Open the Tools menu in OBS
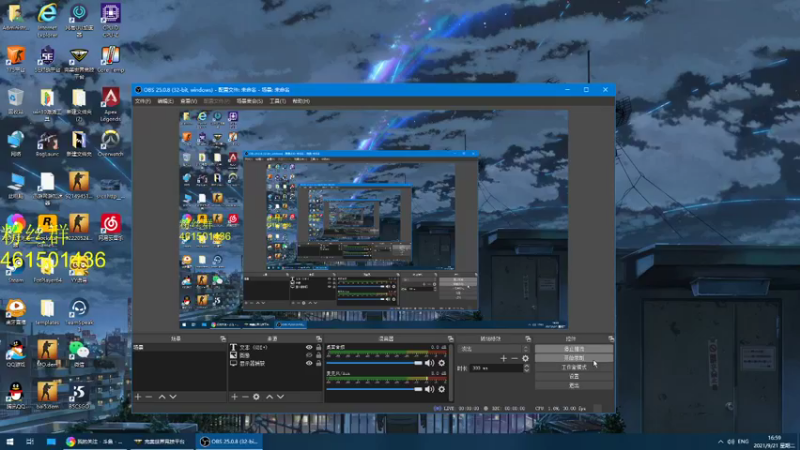 pyautogui.click(x=278, y=101)
